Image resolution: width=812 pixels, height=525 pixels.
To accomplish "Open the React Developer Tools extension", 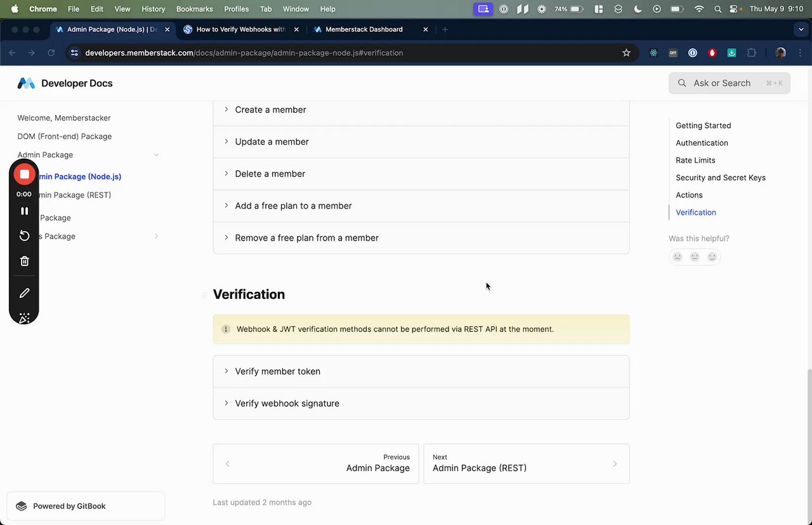I will 653,53.
